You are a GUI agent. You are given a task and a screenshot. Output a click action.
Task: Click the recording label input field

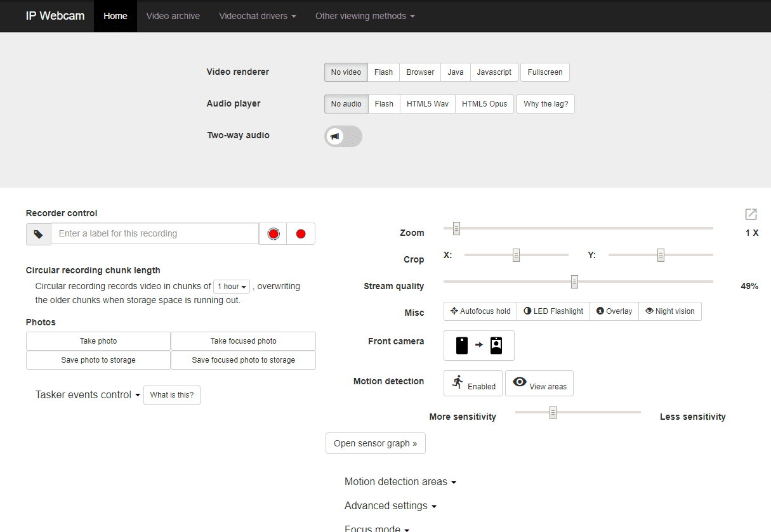coord(155,234)
